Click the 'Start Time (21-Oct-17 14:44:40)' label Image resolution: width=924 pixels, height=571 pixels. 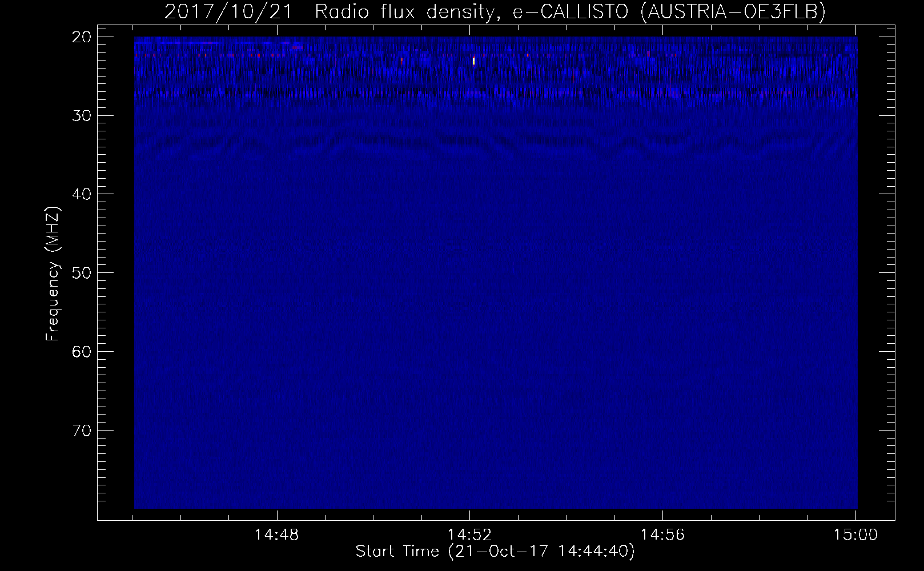pos(495,552)
